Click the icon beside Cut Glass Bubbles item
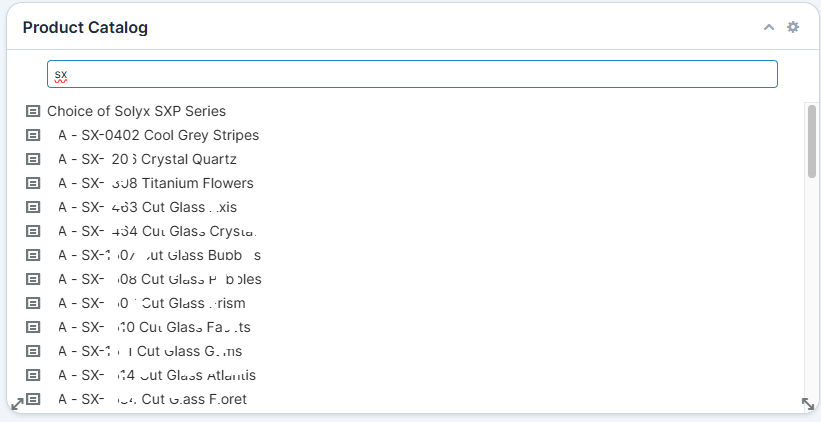 coord(32,255)
